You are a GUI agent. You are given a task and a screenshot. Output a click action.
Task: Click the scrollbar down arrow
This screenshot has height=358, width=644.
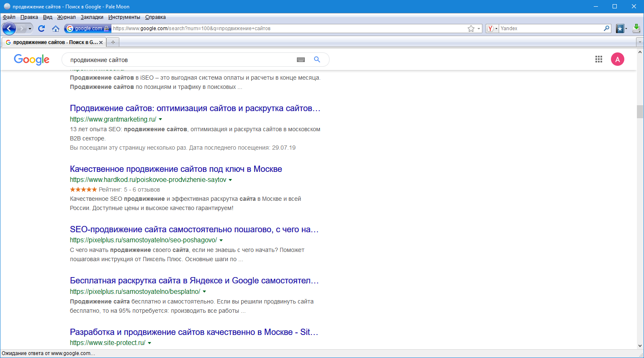click(640, 345)
